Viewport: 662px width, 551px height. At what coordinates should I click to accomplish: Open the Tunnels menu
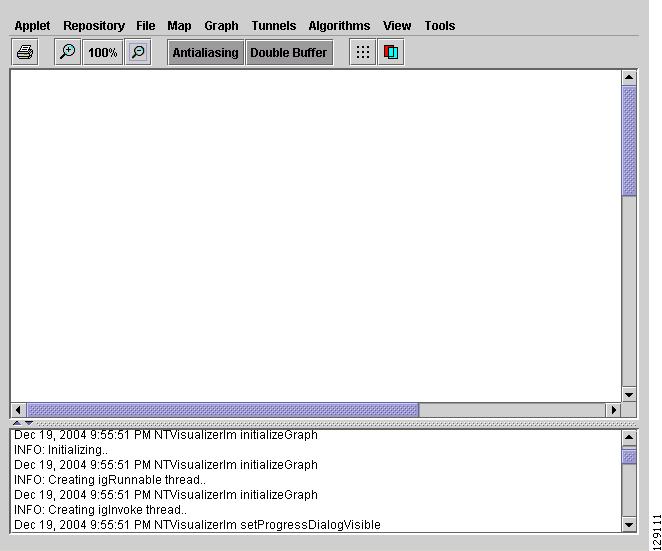pos(274,26)
